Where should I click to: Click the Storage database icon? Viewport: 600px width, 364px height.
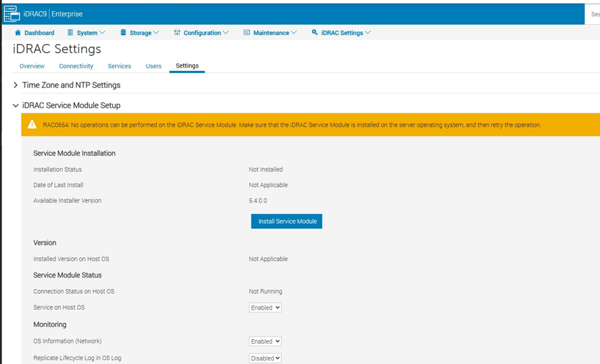tap(123, 32)
